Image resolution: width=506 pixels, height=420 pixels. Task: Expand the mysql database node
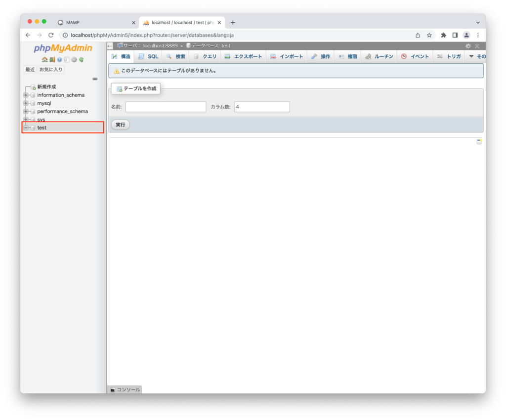click(26, 103)
